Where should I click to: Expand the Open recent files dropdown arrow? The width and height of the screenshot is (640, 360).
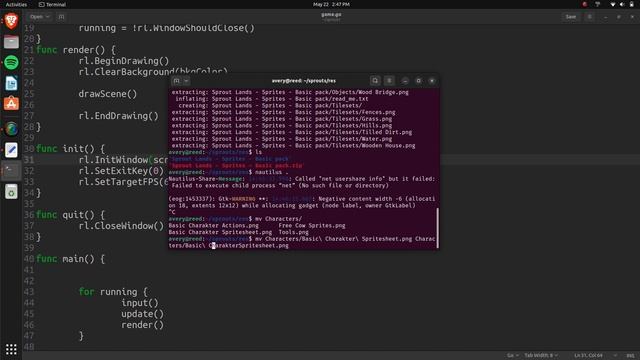(48, 17)
